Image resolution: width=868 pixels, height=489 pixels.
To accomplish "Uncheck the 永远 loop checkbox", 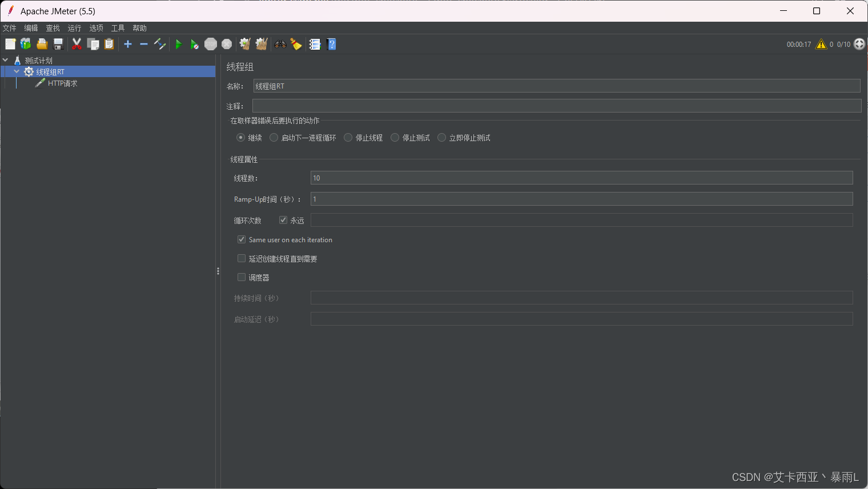I will click(283, 220).
